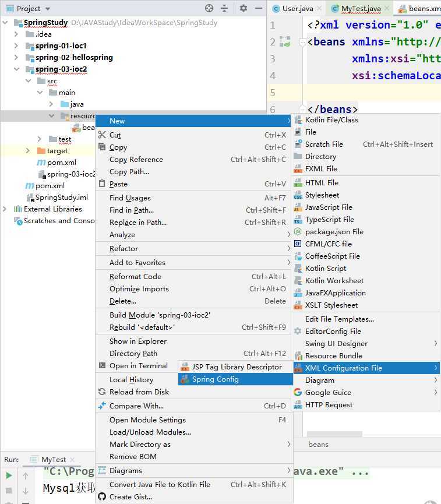Choose JSP Tag Library Descriptor
This screenshot has width=441, height=504.
tap(235, 367)
